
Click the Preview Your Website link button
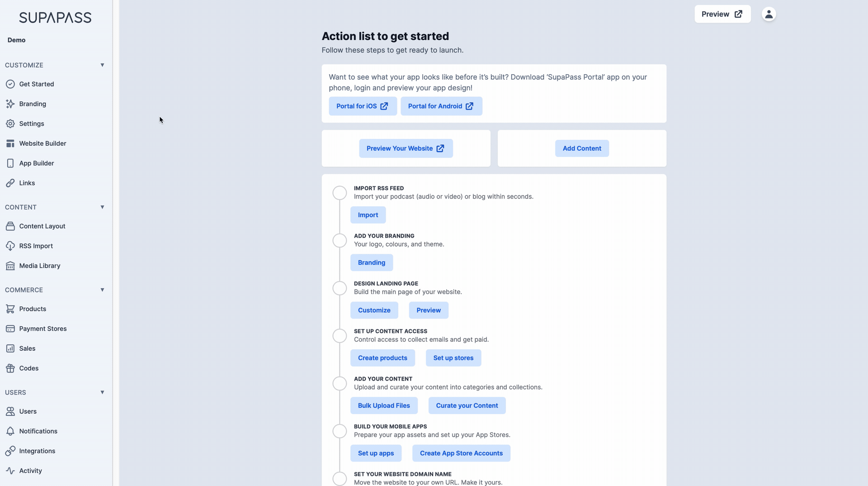[x=406, y=148]
